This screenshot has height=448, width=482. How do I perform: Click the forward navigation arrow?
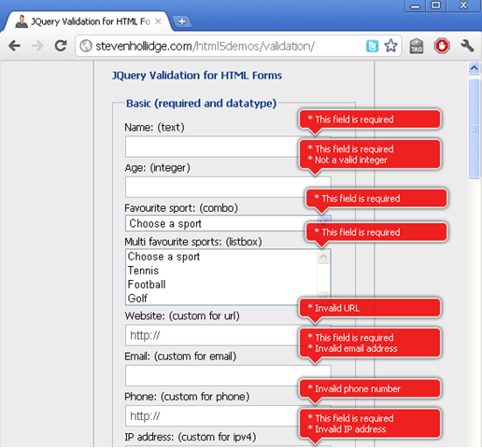(x=37, y=46)
